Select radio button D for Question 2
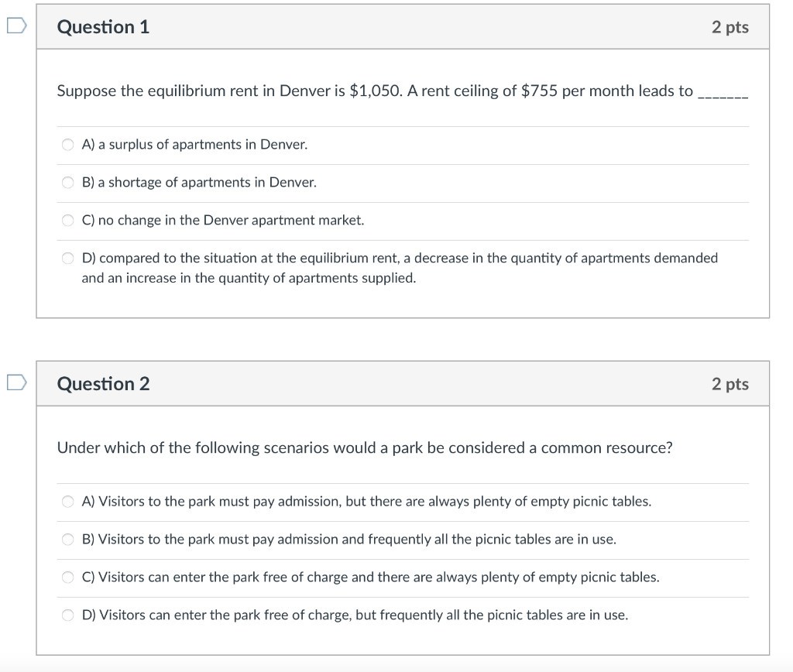 click(x=67, y=615)
